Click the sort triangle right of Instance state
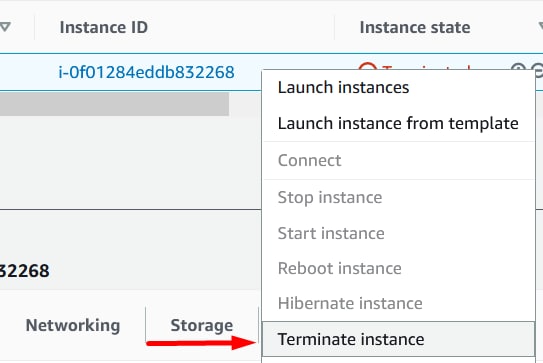 541,27
